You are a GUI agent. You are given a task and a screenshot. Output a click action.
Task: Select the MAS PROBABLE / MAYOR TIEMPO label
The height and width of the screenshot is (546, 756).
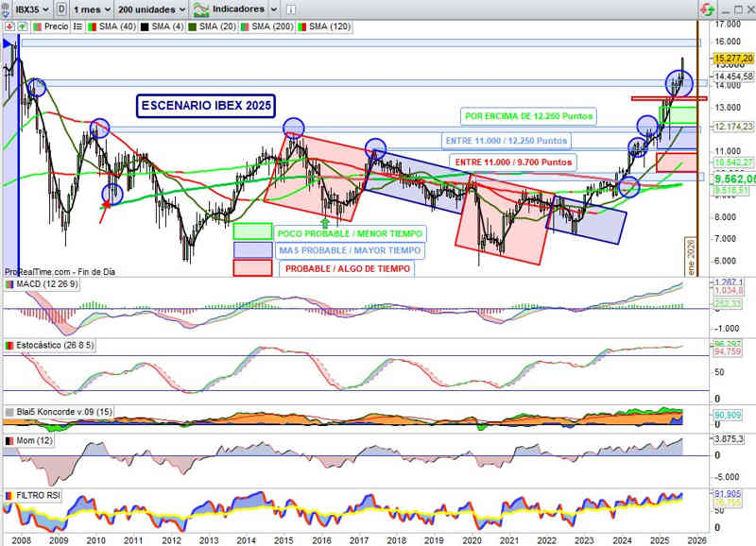(350, 250)
